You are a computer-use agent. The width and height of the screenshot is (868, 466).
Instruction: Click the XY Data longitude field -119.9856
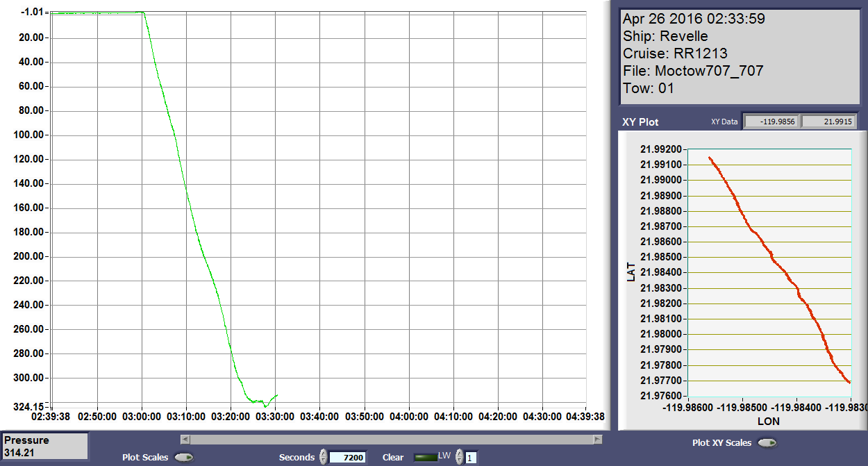pos(772,122)
